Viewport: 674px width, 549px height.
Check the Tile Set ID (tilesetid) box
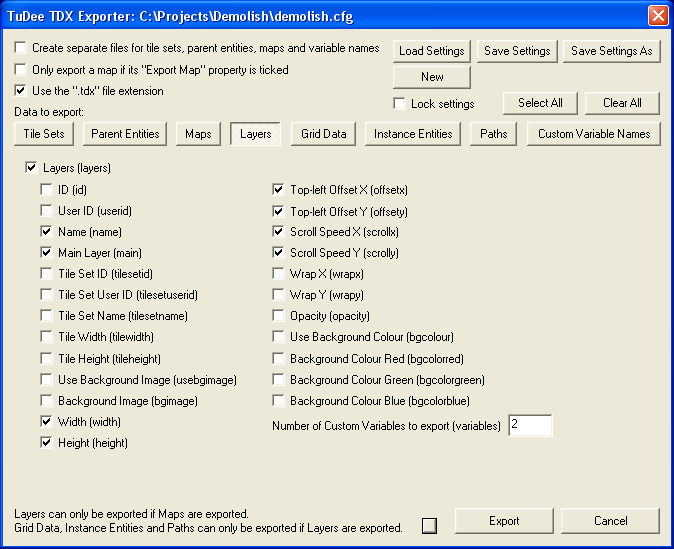pos(46,273)
